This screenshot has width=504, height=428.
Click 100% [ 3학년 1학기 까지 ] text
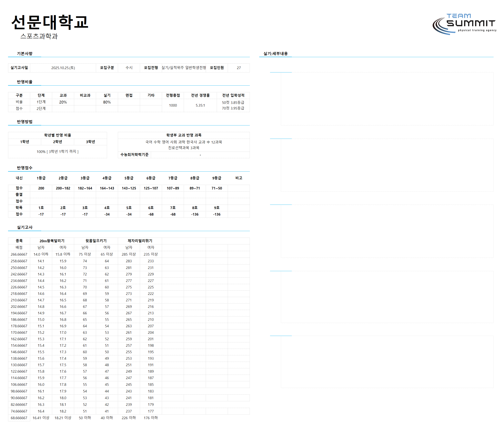(57, 152)
